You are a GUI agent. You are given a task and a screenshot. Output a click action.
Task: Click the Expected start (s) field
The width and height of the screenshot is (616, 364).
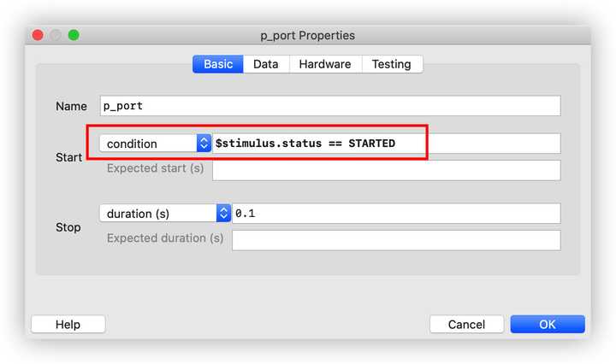pos(386,169)
